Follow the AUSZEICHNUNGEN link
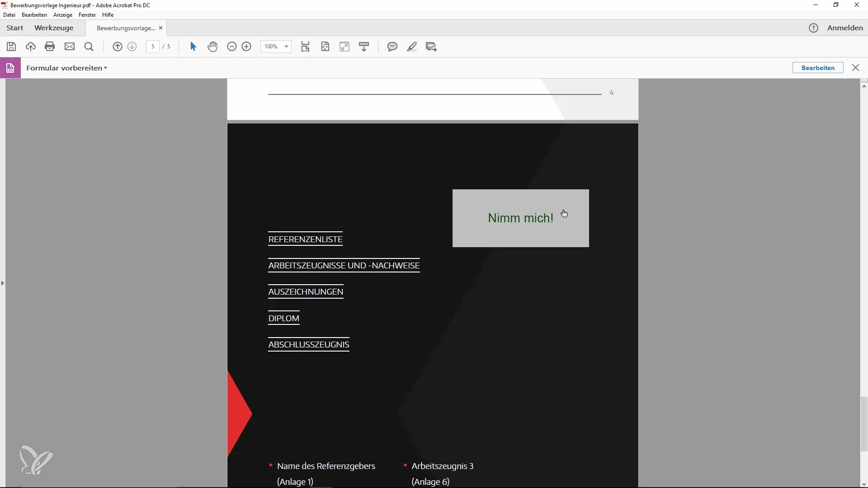 pyautogui.click(x=306, y=292)
